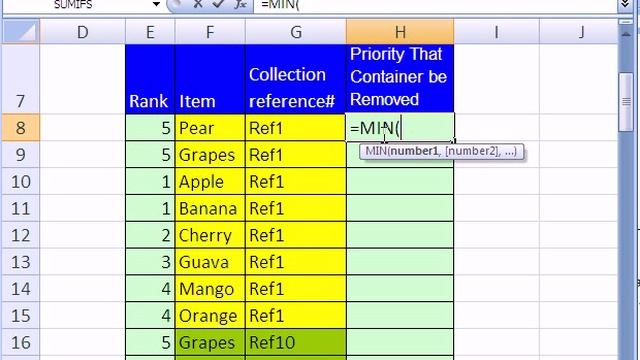Screen dimensions: 640x360
Task: Click the Ref10 cell
Action: click(296, 342)
